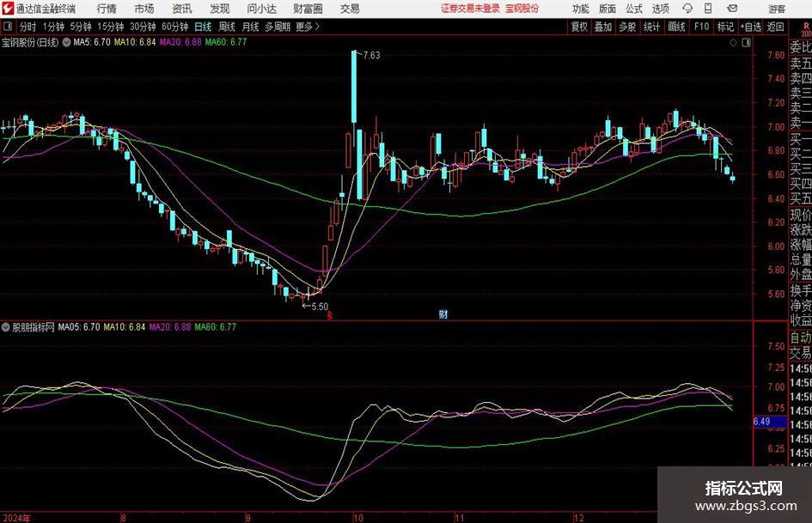Open the mail envelope icon
812x523 pixels.
click(x=732, y=9)
